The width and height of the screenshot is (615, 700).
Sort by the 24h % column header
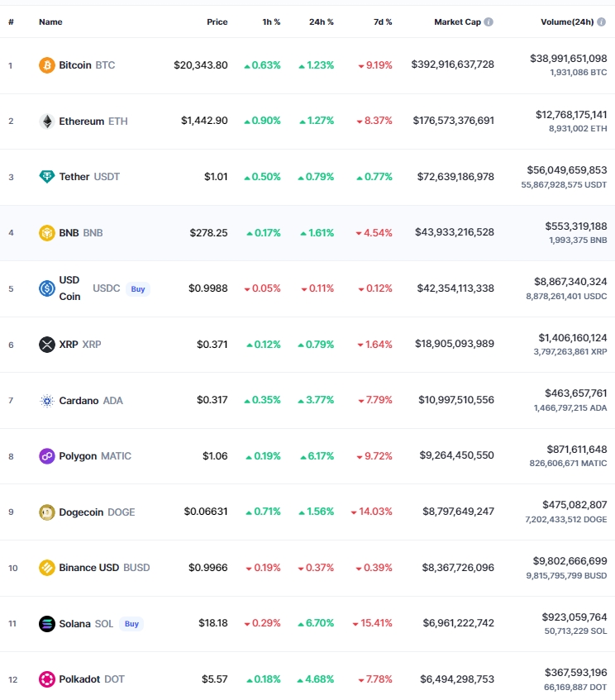coord(321,21)
